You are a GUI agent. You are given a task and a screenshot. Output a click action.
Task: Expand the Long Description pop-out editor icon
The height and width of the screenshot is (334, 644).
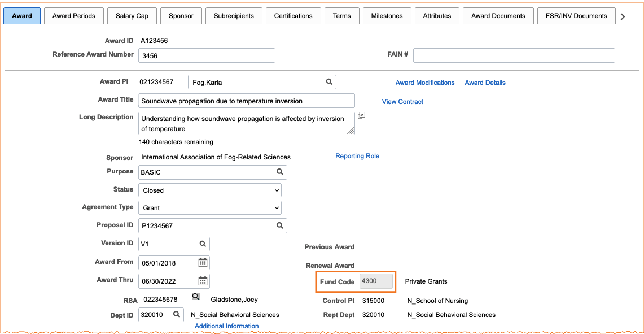[x=361, y=115]
